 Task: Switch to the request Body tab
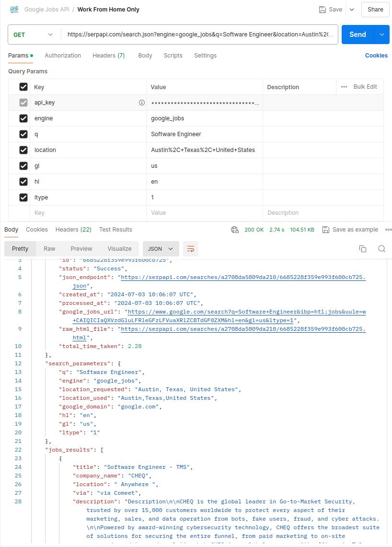click(x=145, y=56)
